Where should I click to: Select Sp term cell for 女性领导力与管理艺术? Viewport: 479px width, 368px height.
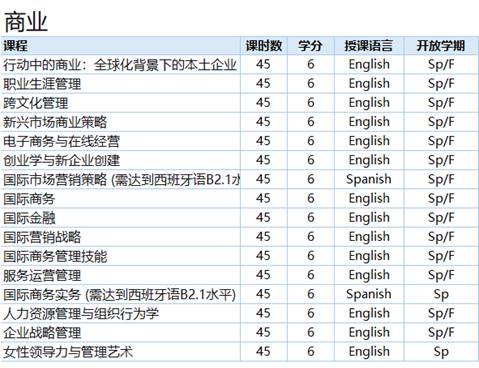(441, 352)
